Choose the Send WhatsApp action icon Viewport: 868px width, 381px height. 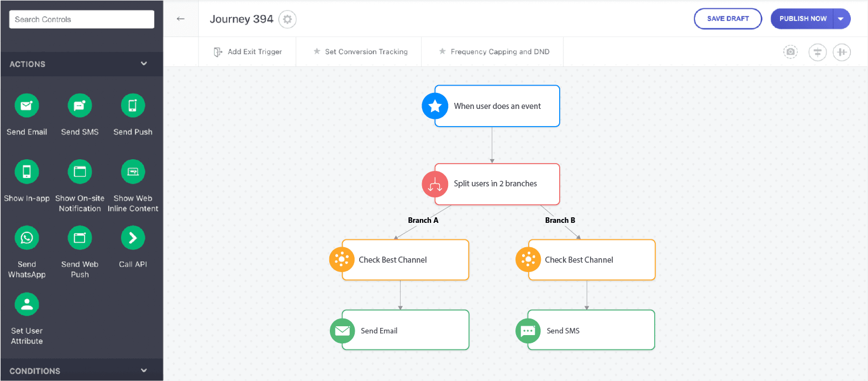pyautogui.click(x=27, y=238)
